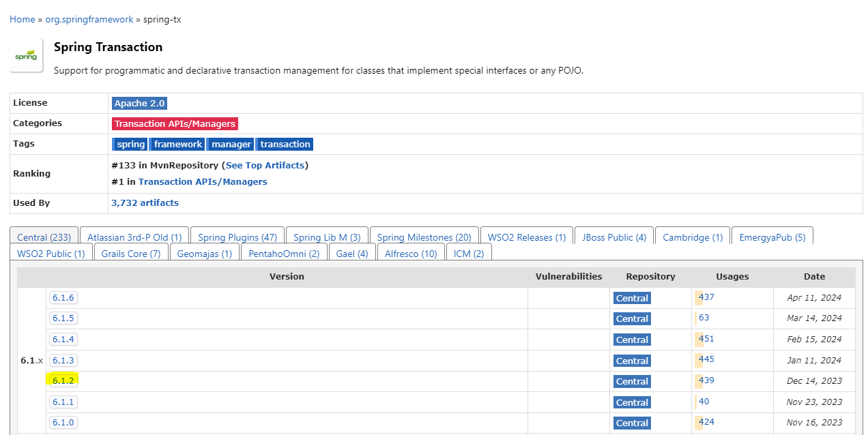This screenshot has width=868, height=435.
Task: Click the Apr 11, 2024 date
Action: (814, 297)
